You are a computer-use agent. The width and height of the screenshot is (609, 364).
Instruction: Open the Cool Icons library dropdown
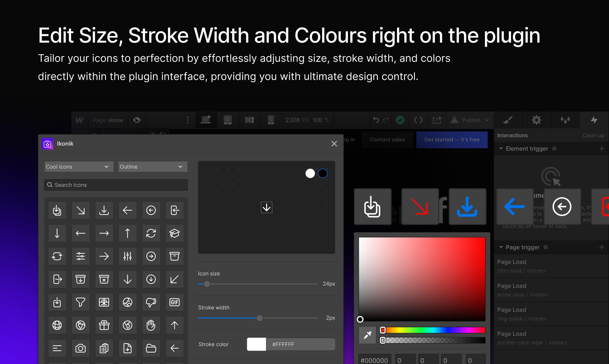tap(79, 166)
